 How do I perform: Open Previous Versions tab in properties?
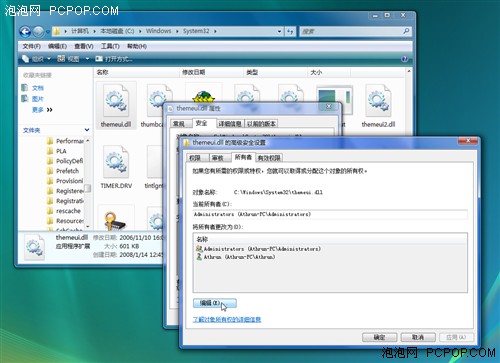(261, 124)
